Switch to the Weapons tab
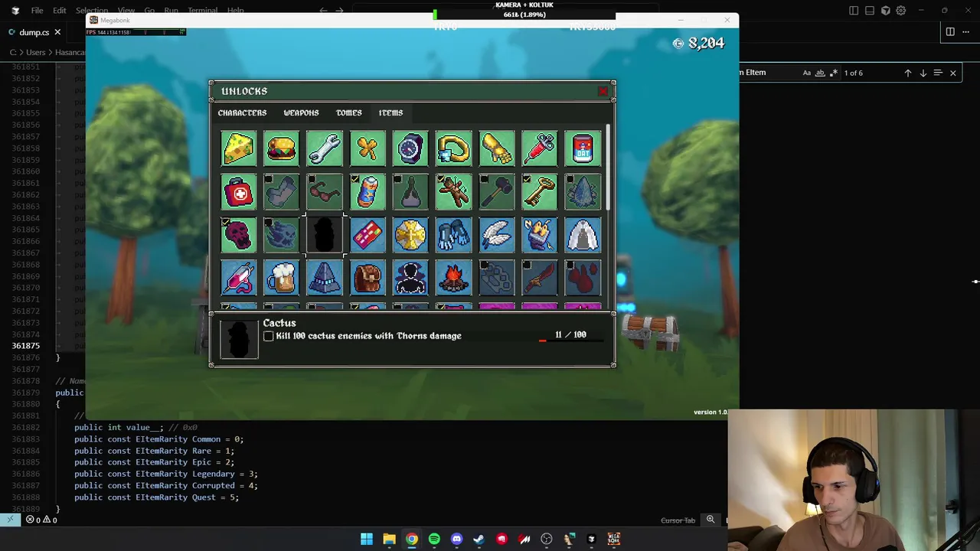The image size is (980, 551). (301, 112)
